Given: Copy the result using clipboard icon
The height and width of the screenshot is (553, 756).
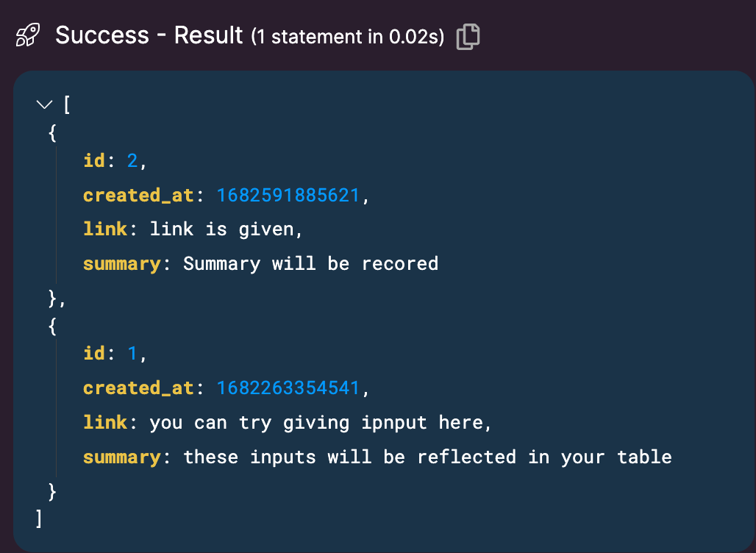Looking at the screenshot, I should [468, 36].
